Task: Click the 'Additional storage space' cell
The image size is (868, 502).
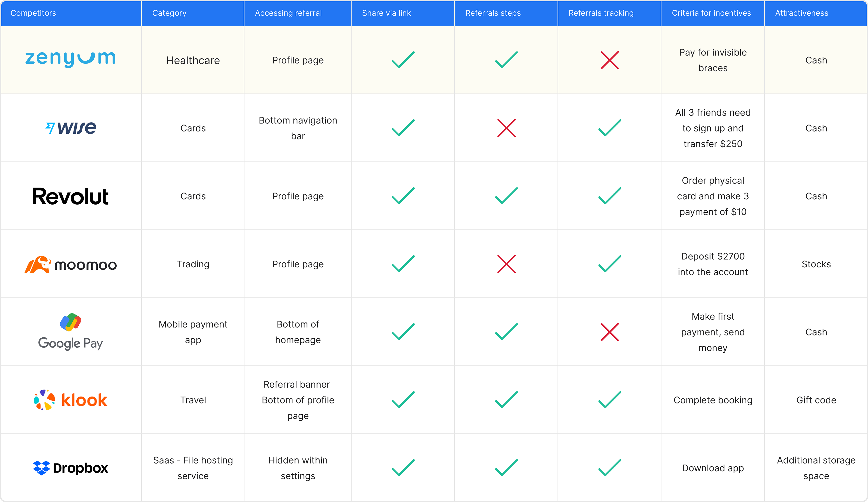Action: (x=816, y=468)
